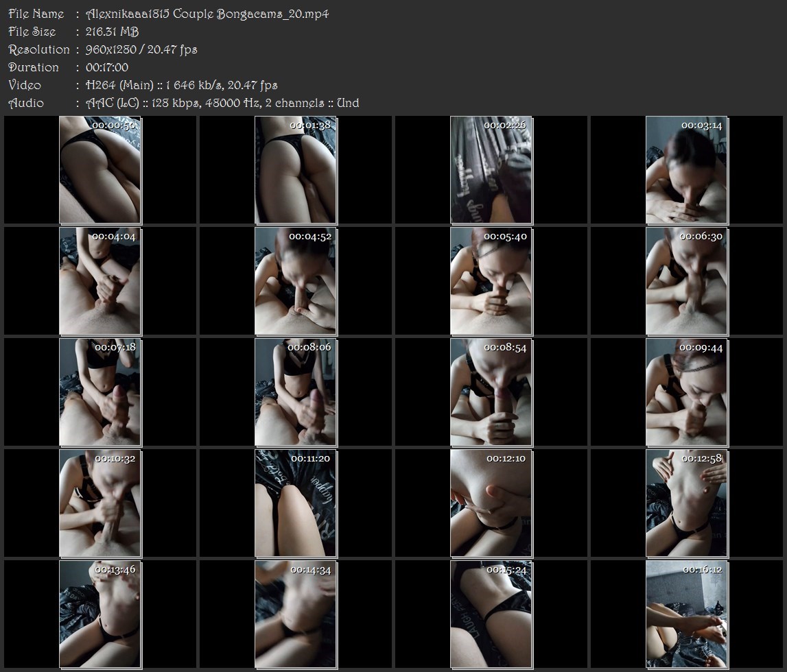Select the thumbnail marked 00:01:38
Screen dimensions: 787x672
tap(296, 170)
